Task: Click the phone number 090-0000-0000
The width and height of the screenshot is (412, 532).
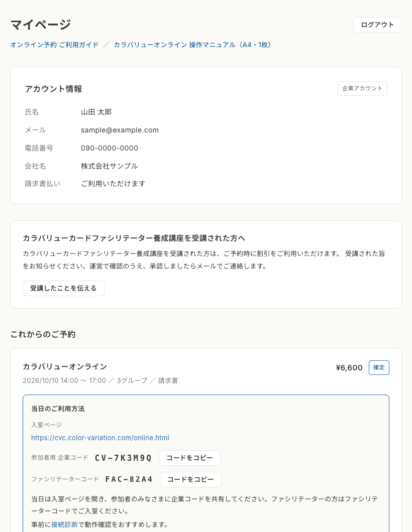Action: [110, 148]
